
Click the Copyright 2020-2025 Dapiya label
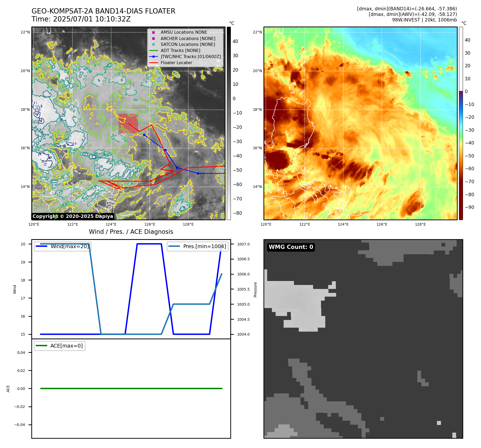tap(73, 216)
